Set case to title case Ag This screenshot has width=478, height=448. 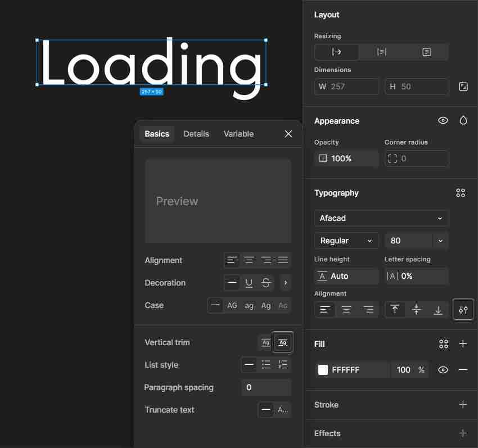266,305
